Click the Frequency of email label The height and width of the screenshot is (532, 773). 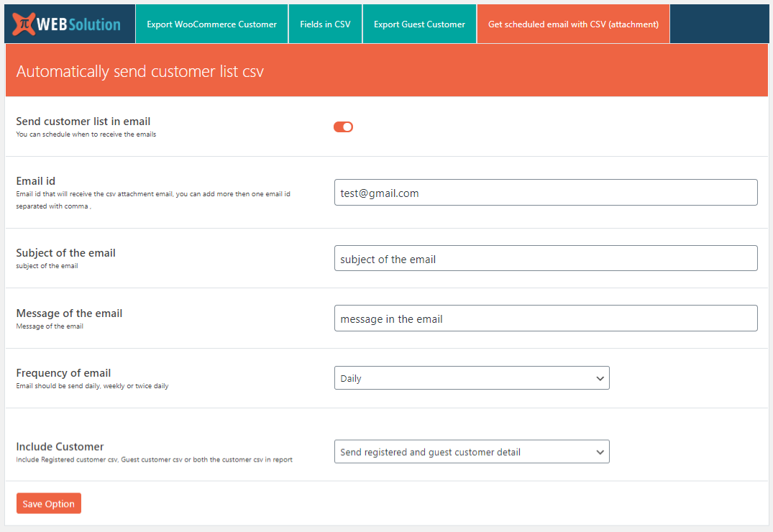[63, 373]
